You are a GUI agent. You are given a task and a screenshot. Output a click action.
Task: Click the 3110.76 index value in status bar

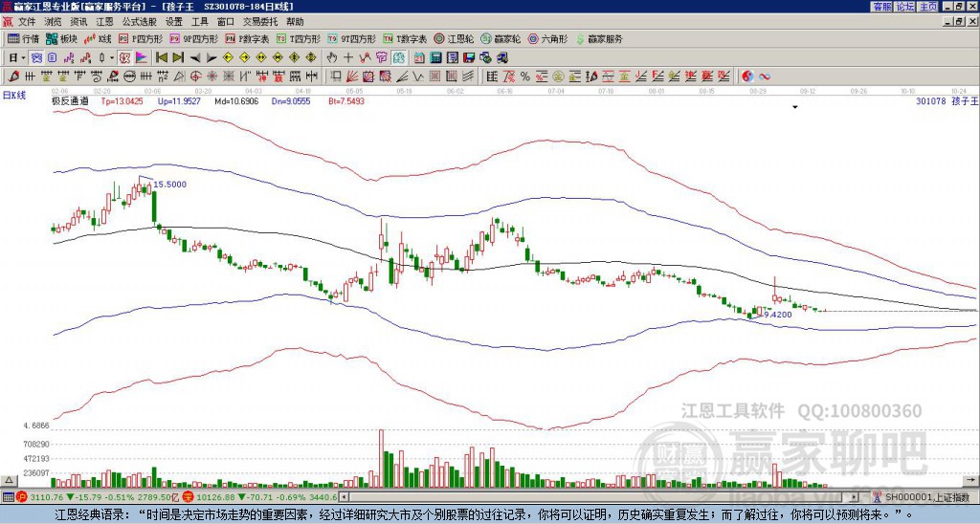click(47, 497)
